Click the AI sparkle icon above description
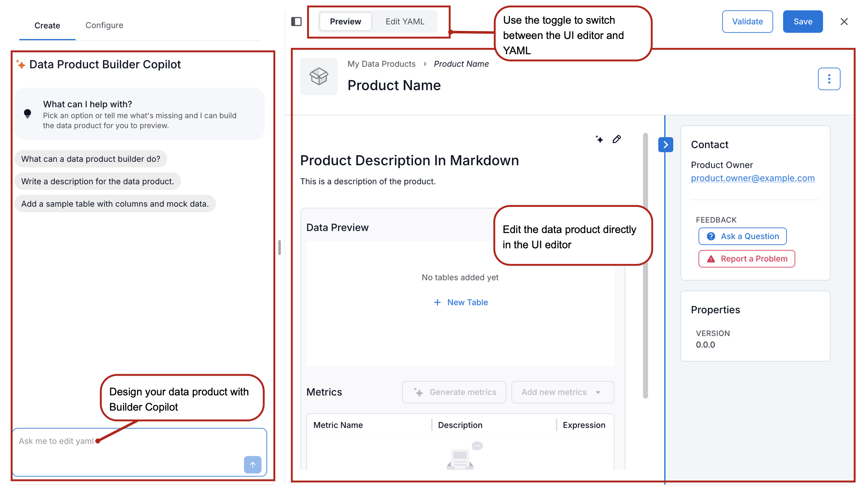The width and height of the screenshot is (868, 495). 599,139
